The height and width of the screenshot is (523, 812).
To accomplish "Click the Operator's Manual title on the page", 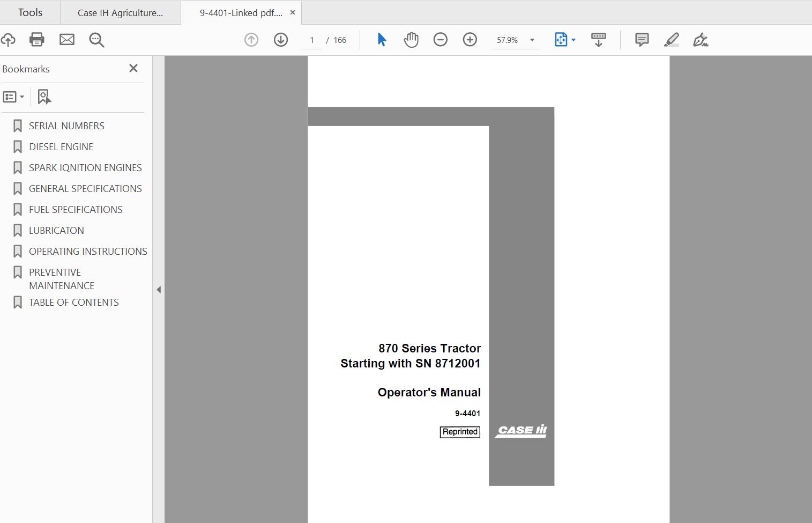I will pos(429,393).
